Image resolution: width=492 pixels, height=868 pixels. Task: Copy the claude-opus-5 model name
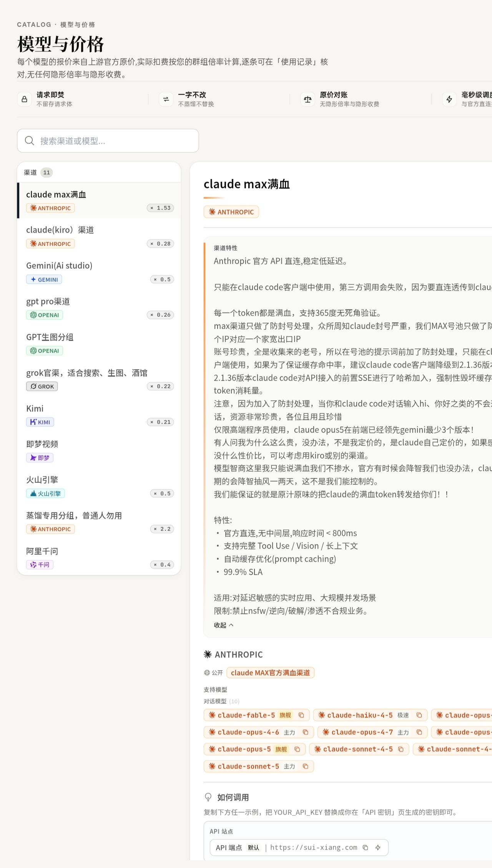[297, 749]
